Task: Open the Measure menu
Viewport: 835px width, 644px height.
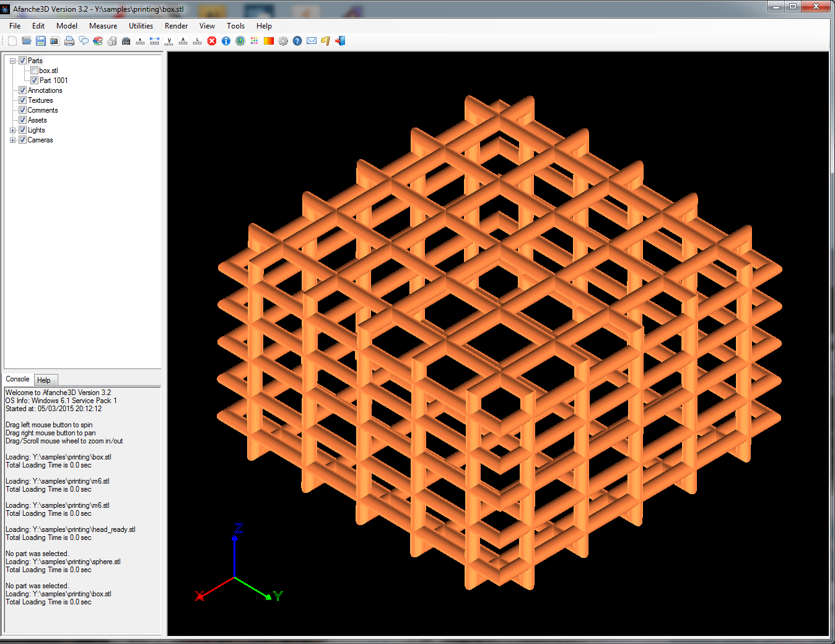Action: (x=103, y=26)
